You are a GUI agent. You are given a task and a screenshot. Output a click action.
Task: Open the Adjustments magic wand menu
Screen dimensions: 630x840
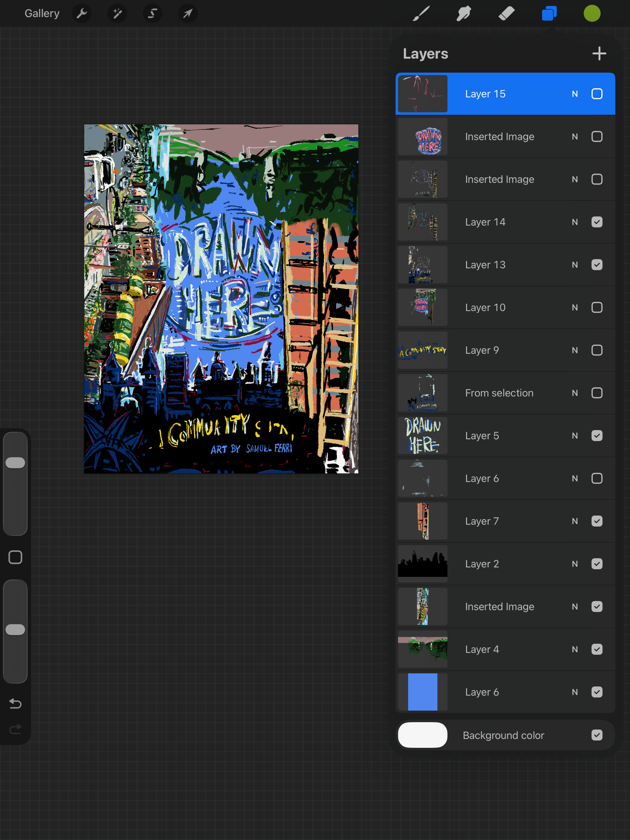pyautogui.click(x=117, y=14)
